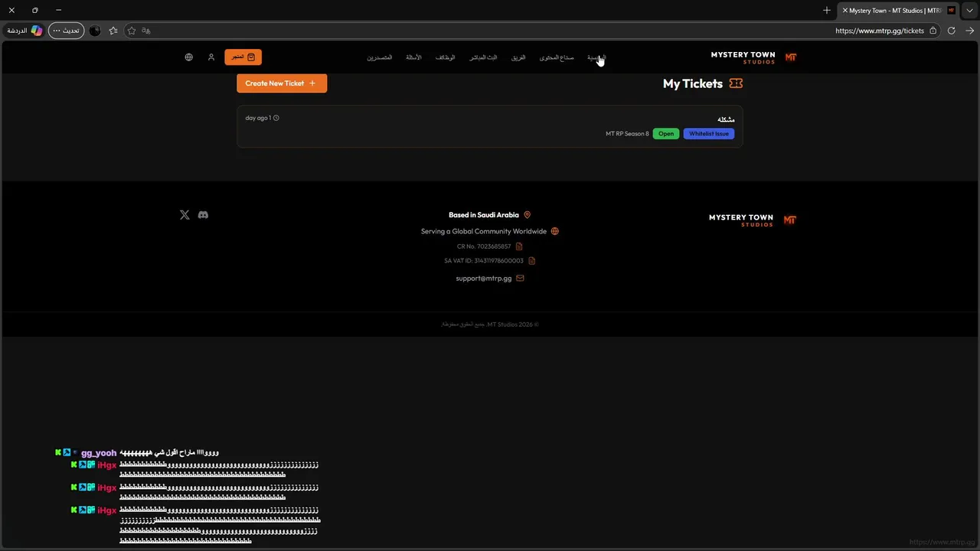Open a new browser tab with plus
Screen dimensions: 980x551
[x=827, y=11]
